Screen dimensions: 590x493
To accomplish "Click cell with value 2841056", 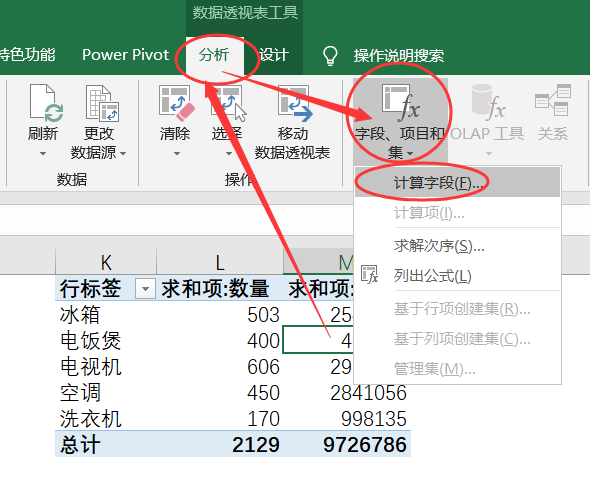I will click(347, 393).
